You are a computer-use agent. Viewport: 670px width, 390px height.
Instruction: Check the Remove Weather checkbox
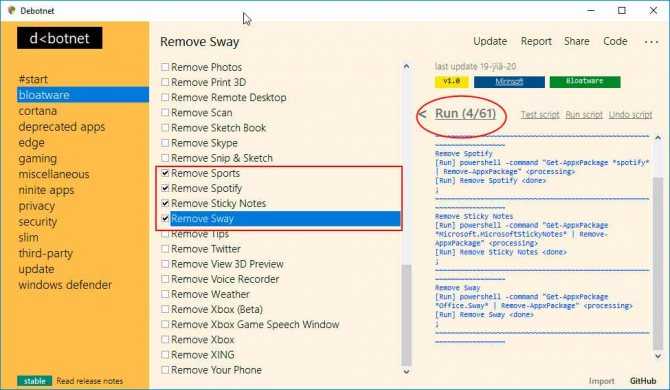[x=165, y=294]
